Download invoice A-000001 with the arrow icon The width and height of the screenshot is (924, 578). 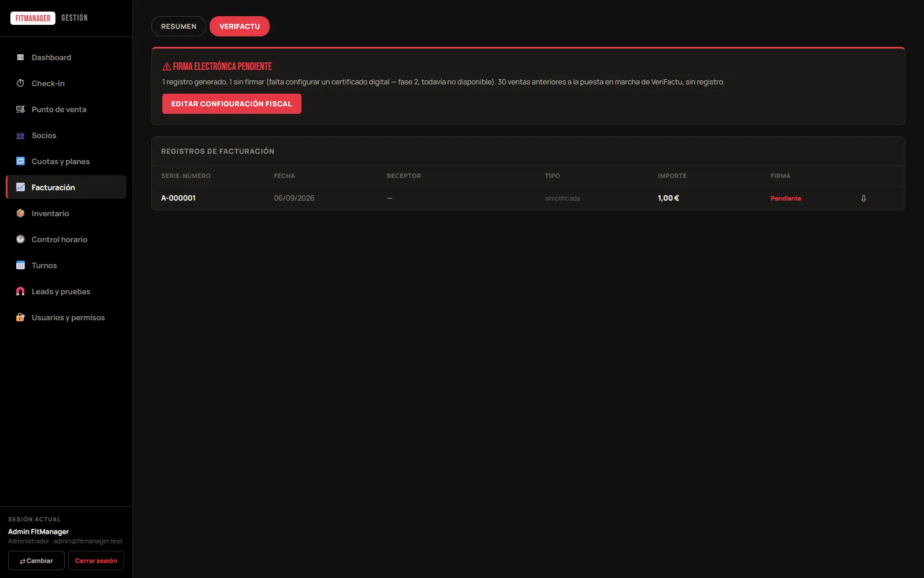point(863,198)
